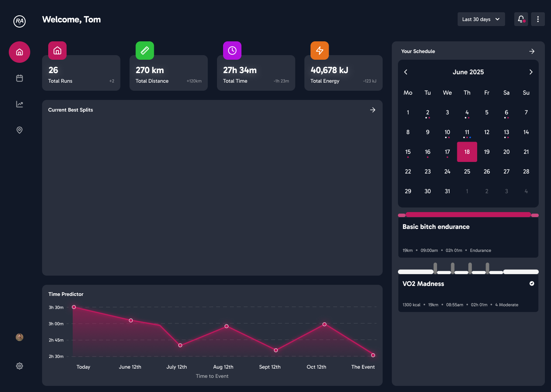Open Current Best Splits arrow

(373, 110)
